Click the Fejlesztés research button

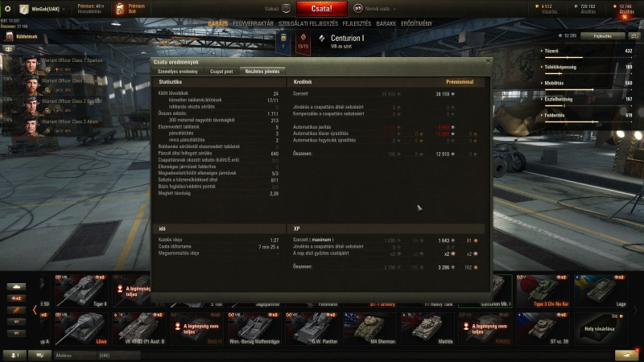tap(602, 36)
